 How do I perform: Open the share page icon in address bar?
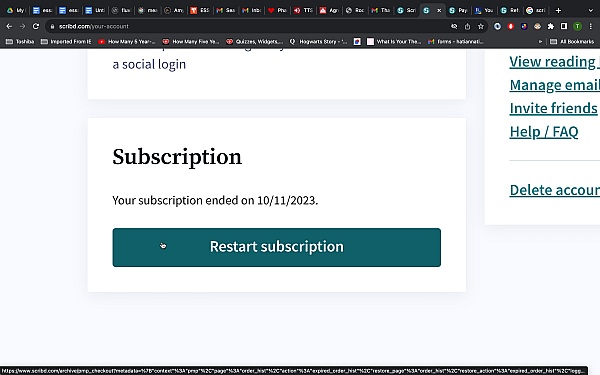(x=467, y=26)
